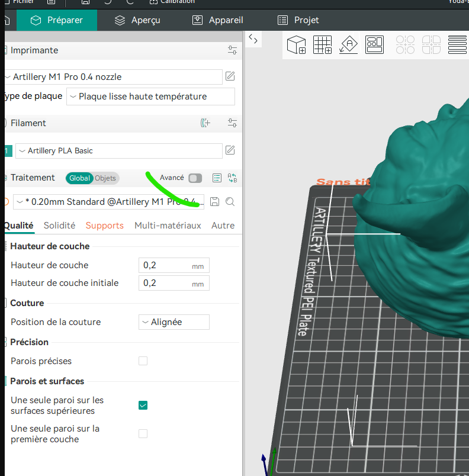Image resolution: width=469 pixels, height=476 pixels.
Task: Open the Position de la couture dropdown
Action: [x=174, y=322]
